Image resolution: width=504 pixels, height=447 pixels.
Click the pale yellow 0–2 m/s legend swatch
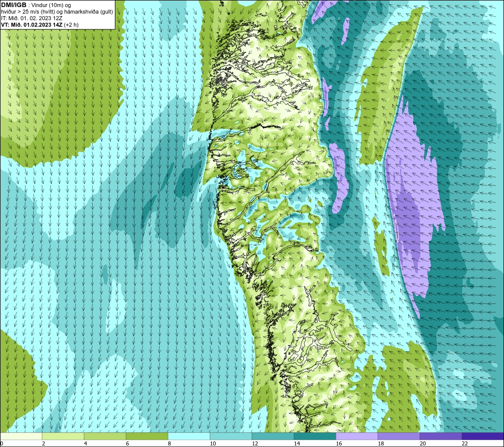point(21,436)
